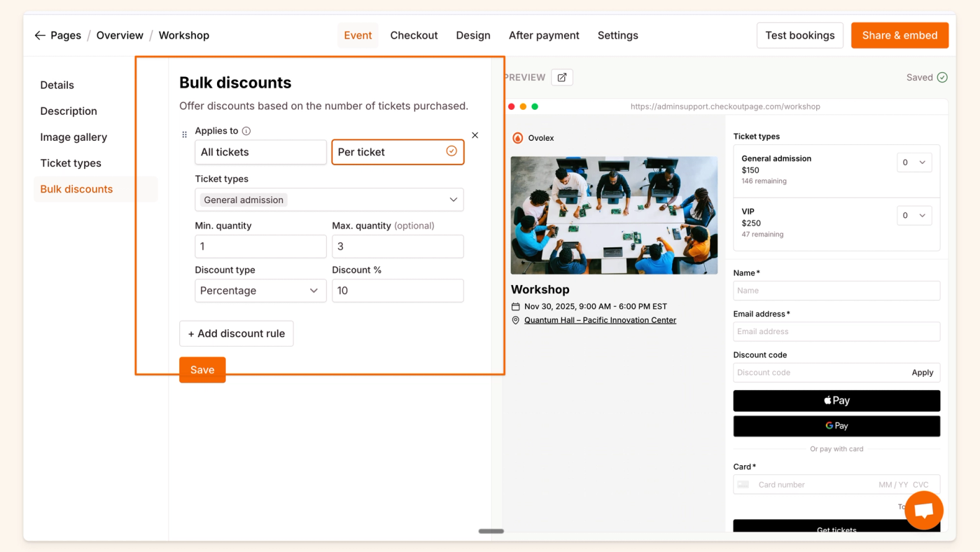
Task: Switch to the Settings tab
Action: pos(617,35)
